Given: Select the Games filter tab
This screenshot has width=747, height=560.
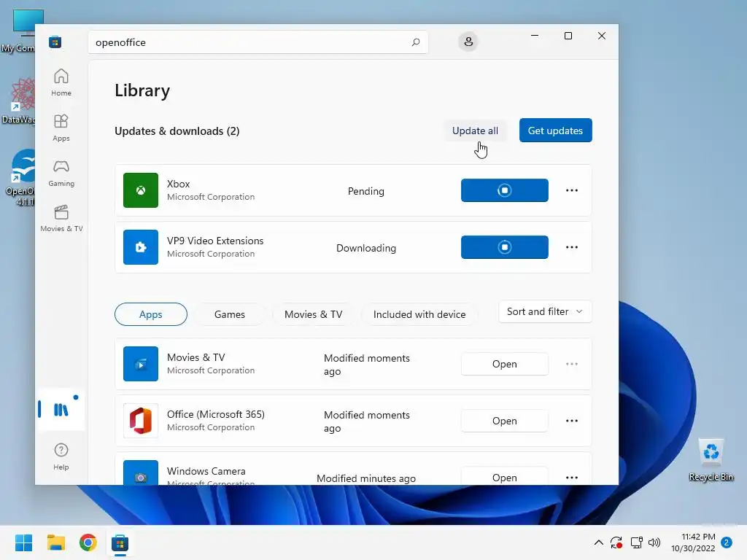Looking at the screenshot, I should [230, 314].
